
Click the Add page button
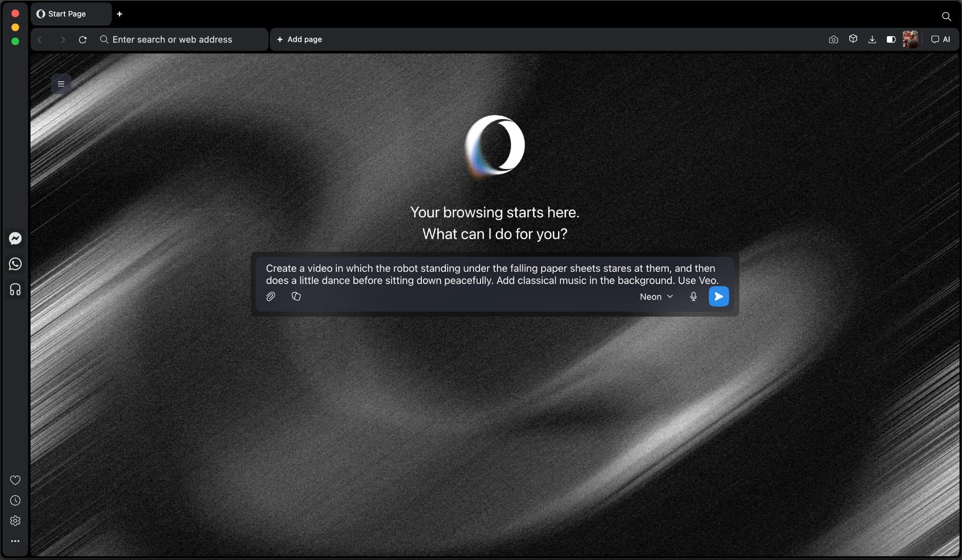299,39
